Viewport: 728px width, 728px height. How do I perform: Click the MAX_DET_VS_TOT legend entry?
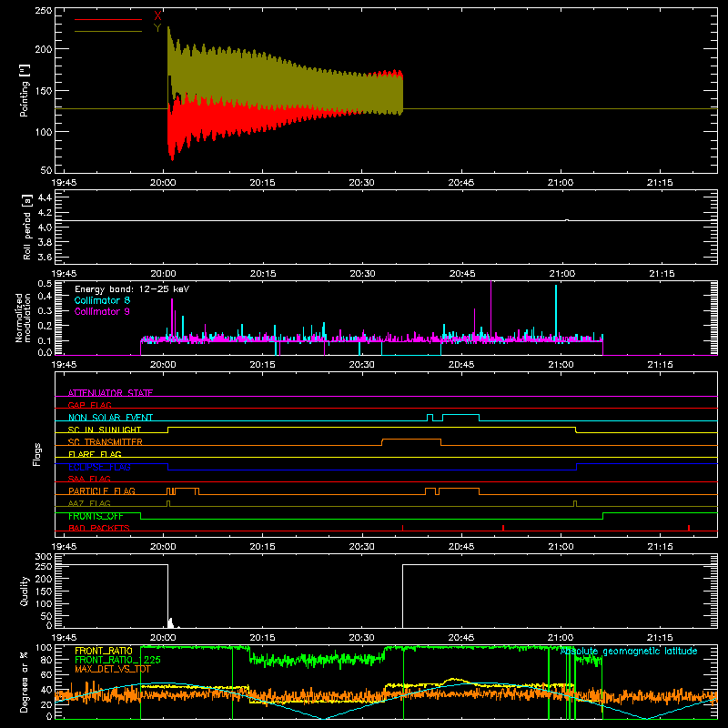click(x=113, y=669)
